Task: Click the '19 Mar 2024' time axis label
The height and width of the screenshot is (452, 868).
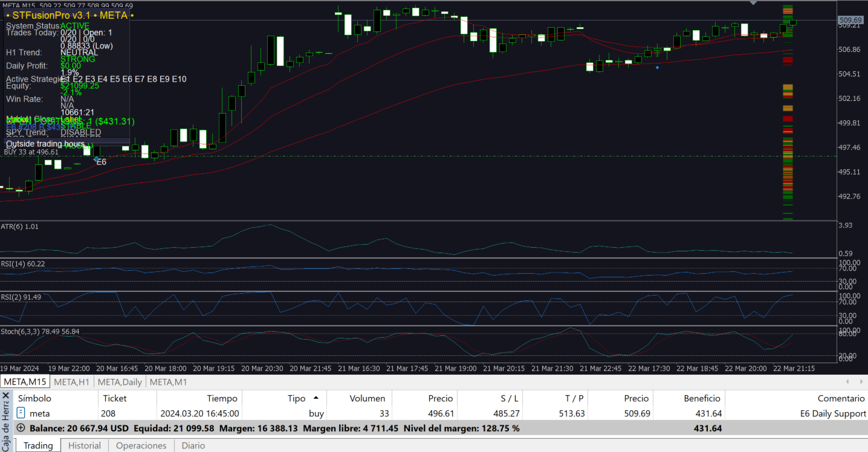Action: coord(19,368)
